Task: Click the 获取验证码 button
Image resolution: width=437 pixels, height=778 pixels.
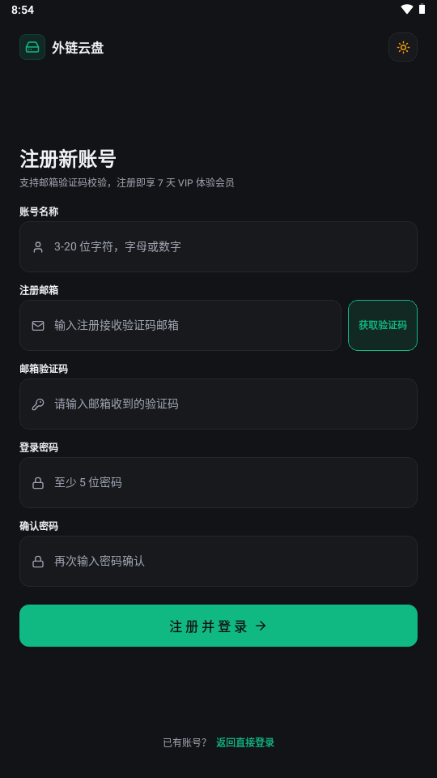Action: (x=383, y=325)
